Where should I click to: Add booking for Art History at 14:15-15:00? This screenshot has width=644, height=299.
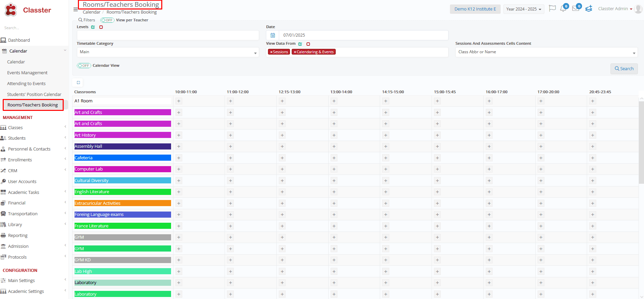click(386, 135)
